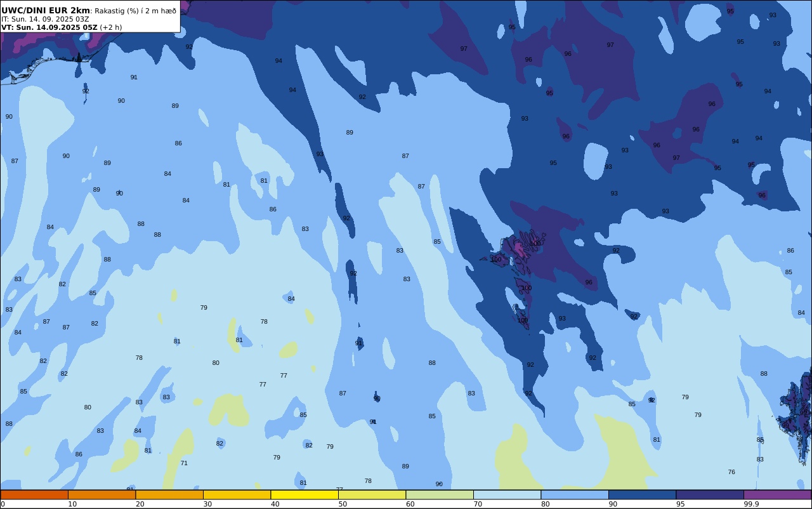The image size is (812, 509).
Task: Click the color bar tick label "10"
Action: 72,504
